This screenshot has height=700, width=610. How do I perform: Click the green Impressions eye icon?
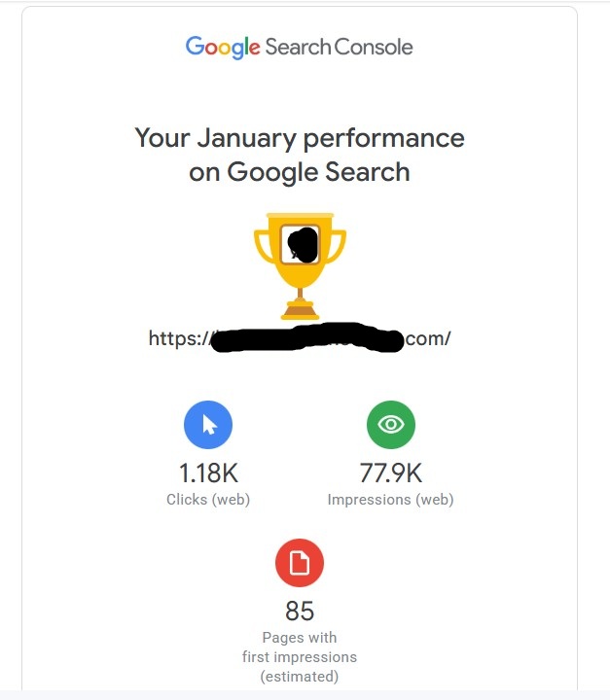[390, 425]
